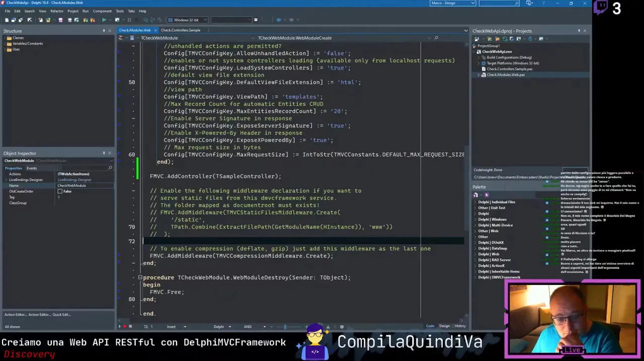The width and height of the screenshot is (644, 361).
Task: Click the Open Project icon in toolbar
Action: [76, 20]
